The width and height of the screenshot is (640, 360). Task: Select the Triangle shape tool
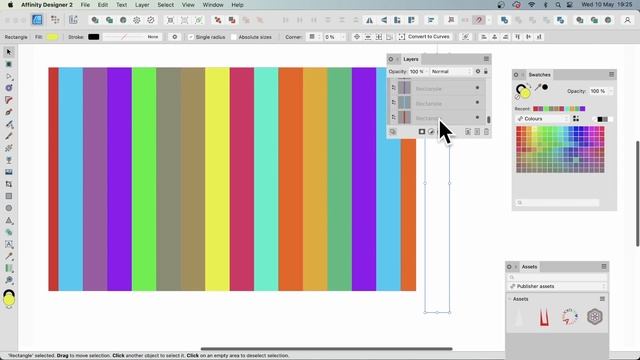[x=9, y=220]
